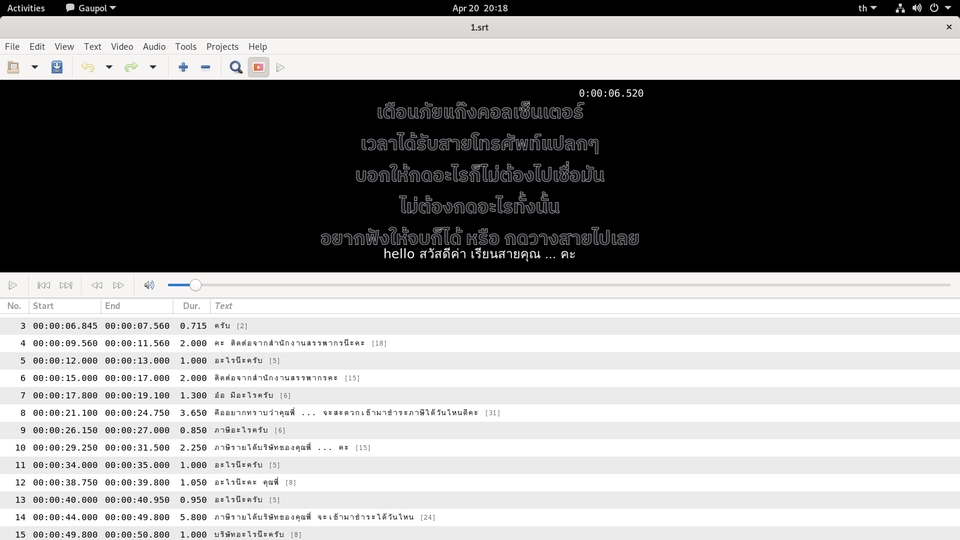Fast-forward the video with seek forward
The height and width of the screenshot is (540, 960).
point(118,285)
